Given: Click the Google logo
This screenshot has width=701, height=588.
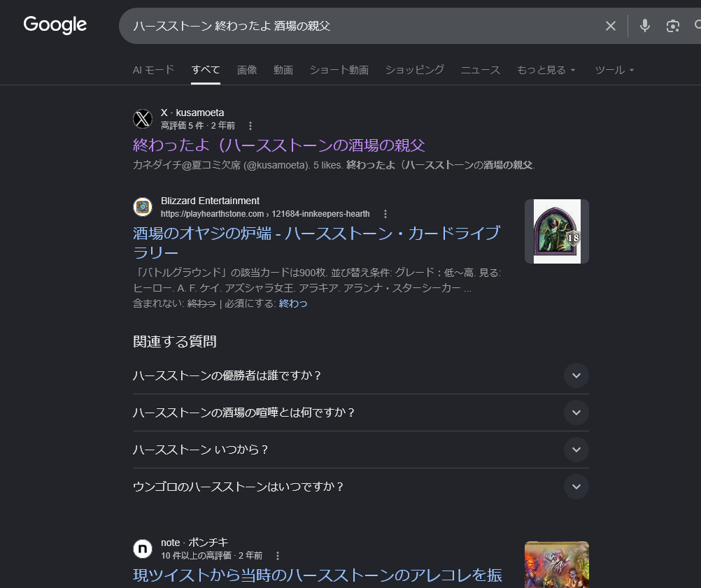Looking at the screenshot, I should click(x=55, y=25).
